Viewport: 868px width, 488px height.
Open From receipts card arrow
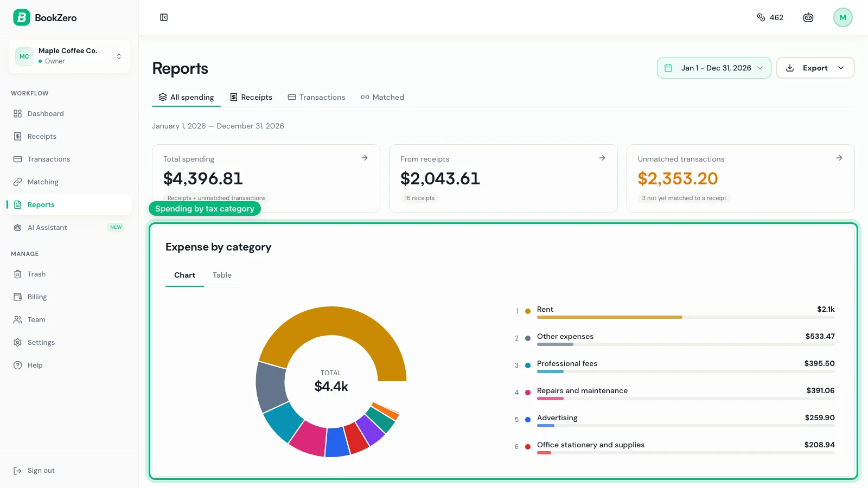coord(602,158)
